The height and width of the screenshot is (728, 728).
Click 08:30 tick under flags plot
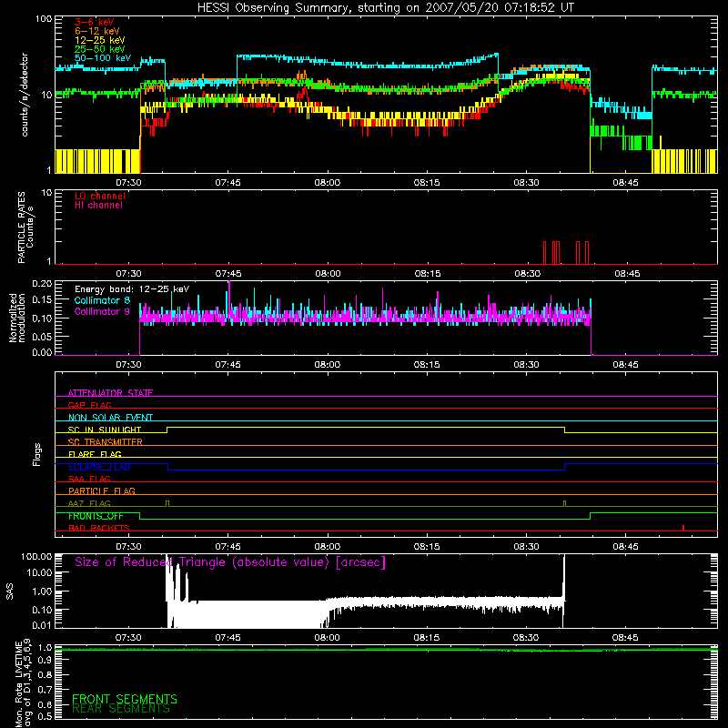[527, 546]
